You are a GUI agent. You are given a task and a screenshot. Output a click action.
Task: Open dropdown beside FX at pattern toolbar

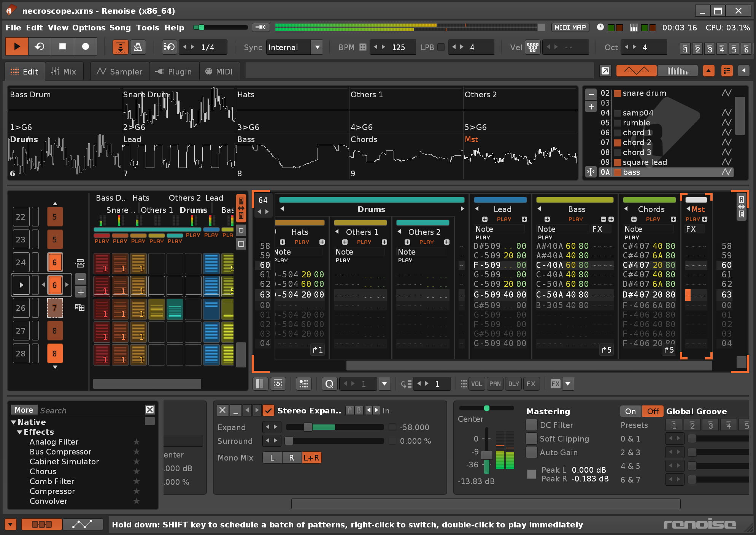tap(568, 384)
